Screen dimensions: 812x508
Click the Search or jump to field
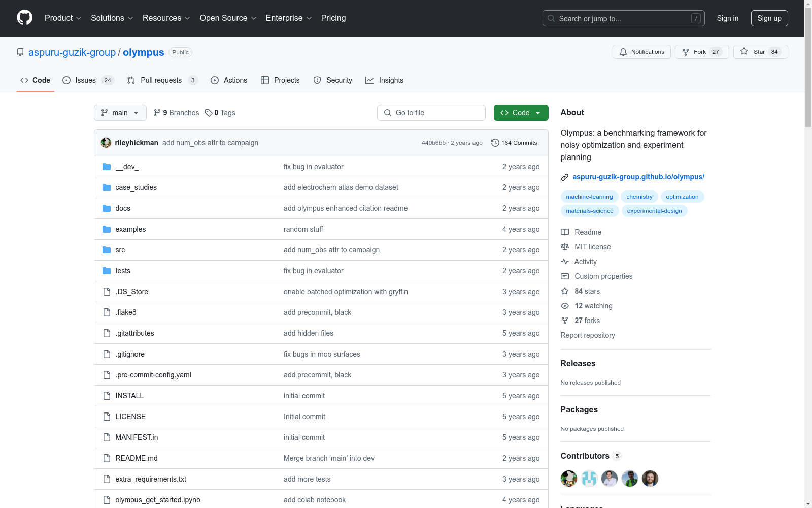624,18
